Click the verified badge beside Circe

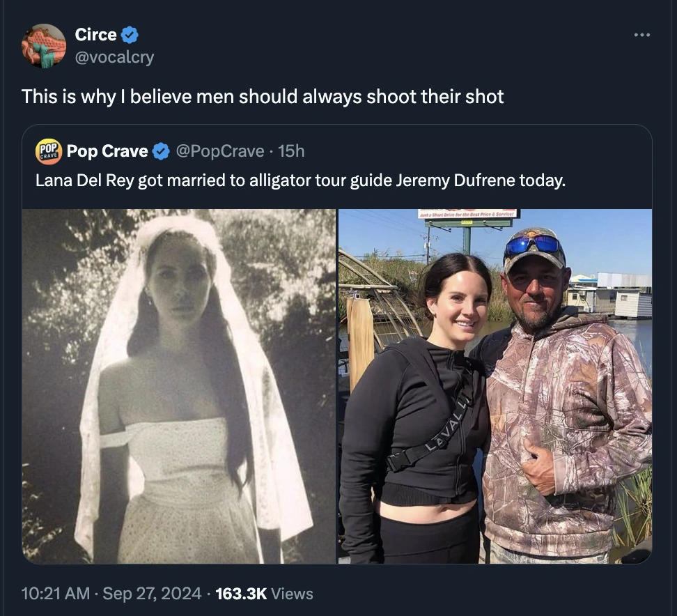(x=130, y=34)
